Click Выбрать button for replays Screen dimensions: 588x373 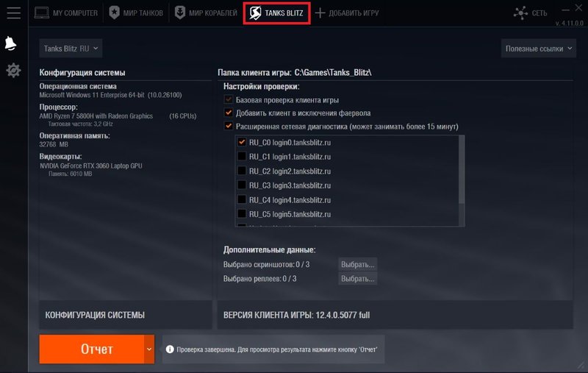pyautogui.click(x=357, y=279)
